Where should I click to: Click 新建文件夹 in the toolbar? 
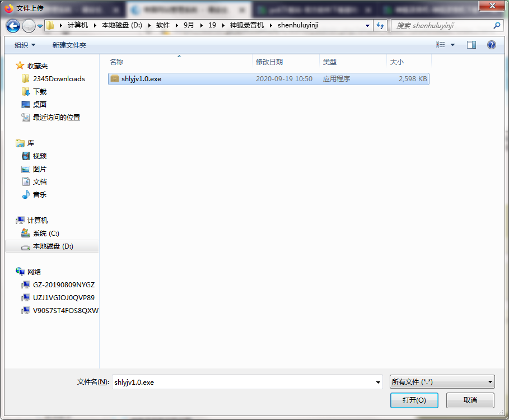(x=69, y=45)
